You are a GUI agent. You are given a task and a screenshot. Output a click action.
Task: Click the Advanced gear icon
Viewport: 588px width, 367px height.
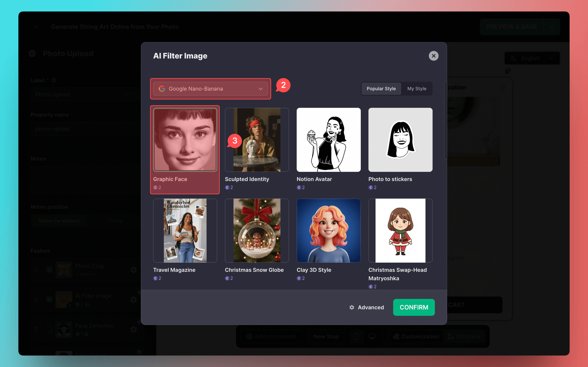pyautogui.click(x=352, y=307)
